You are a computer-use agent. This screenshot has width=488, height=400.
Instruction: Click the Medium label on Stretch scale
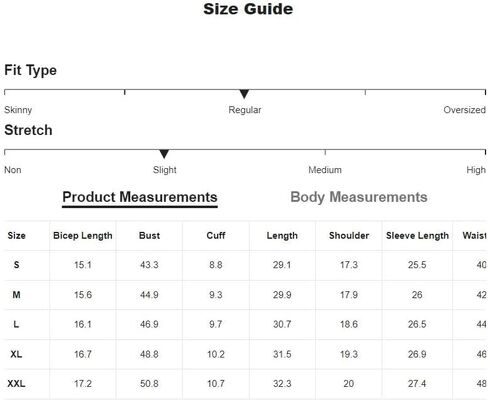(325, 170)
